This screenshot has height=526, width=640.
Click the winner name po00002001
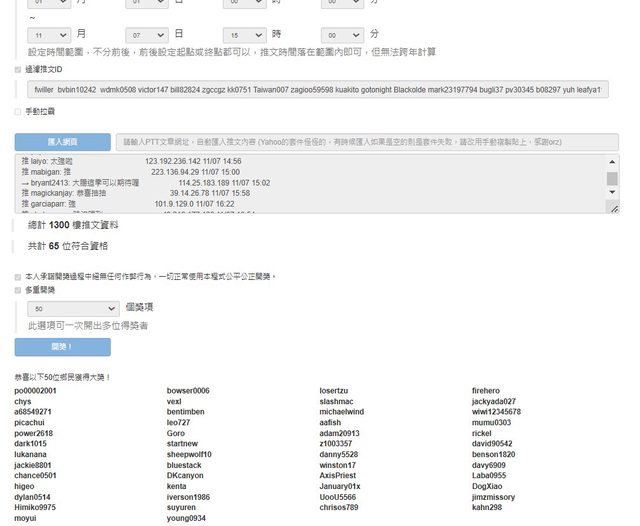click(35, 391)
